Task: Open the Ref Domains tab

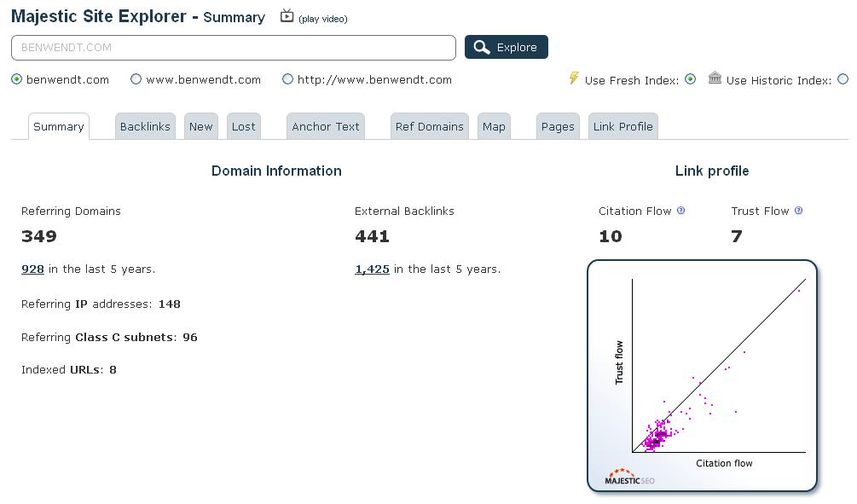Action: 429,126
